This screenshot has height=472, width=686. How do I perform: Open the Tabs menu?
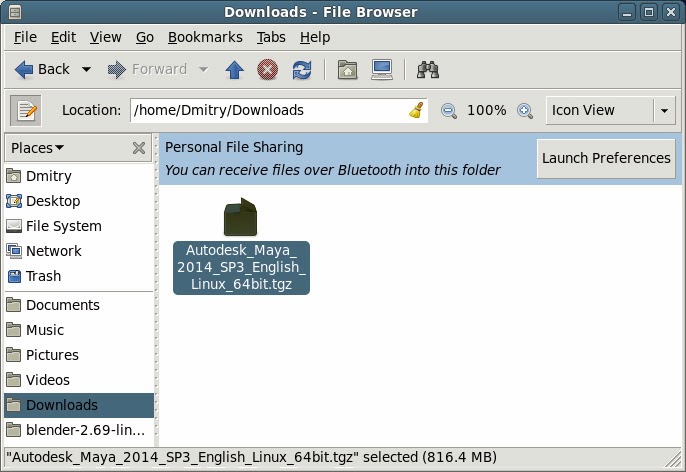pyautogui.click(x=271, y=37)
